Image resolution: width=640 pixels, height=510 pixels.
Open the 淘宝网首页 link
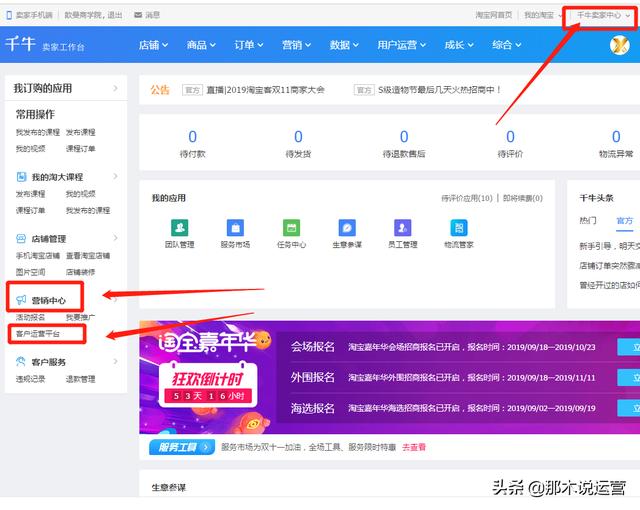pyautogui.click(x=493, y=15)
